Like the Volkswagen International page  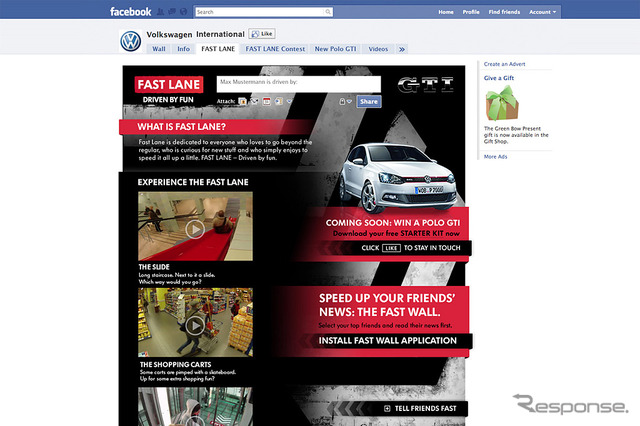pyautogui.click(x=262, y=34)
